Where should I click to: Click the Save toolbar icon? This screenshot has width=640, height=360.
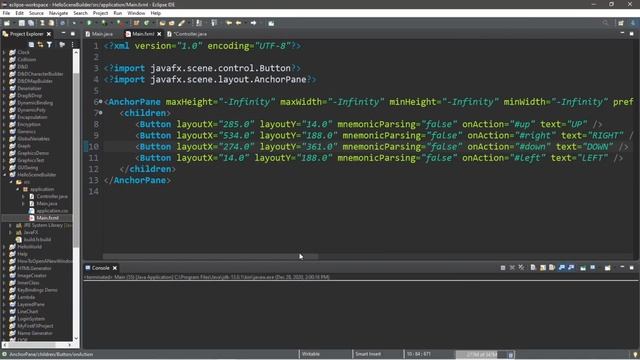click(22, 23)
